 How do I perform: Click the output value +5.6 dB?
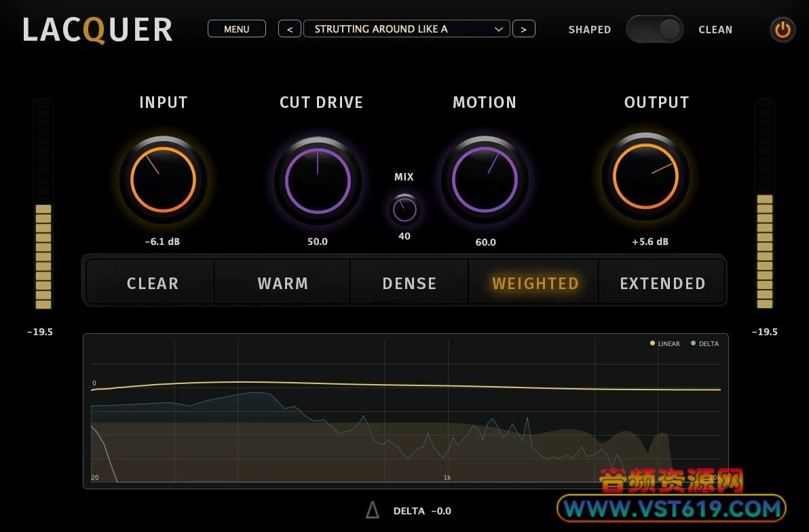[650, 242]
